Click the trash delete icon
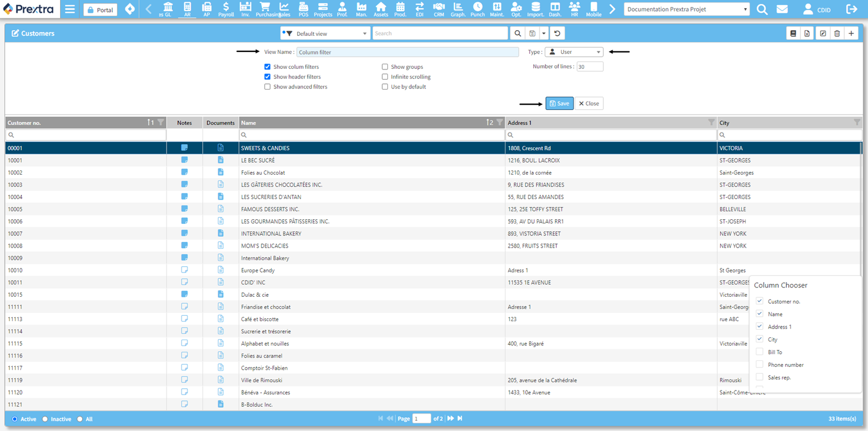 [x=837, y=34]
